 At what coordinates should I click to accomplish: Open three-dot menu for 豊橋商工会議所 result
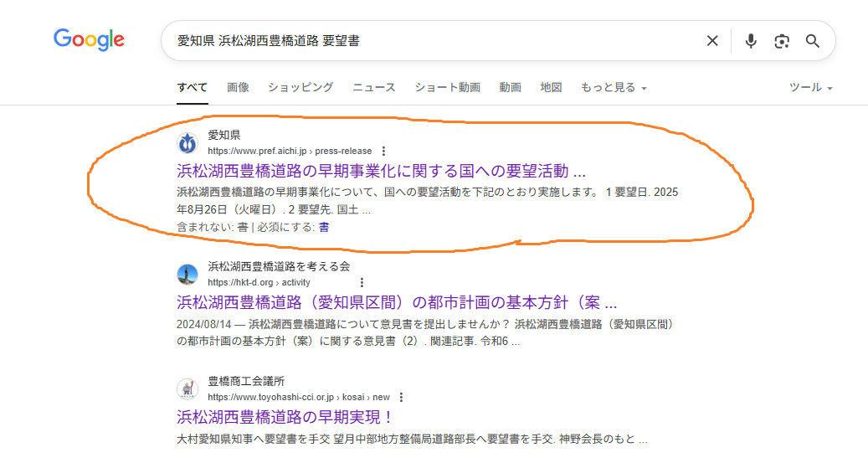pos(401,398)
